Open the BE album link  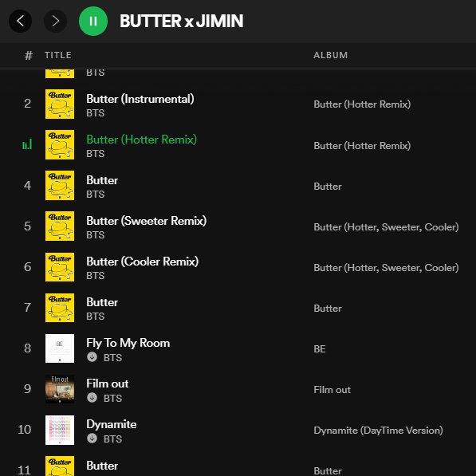pyautogui.click(x=320, y=349)
